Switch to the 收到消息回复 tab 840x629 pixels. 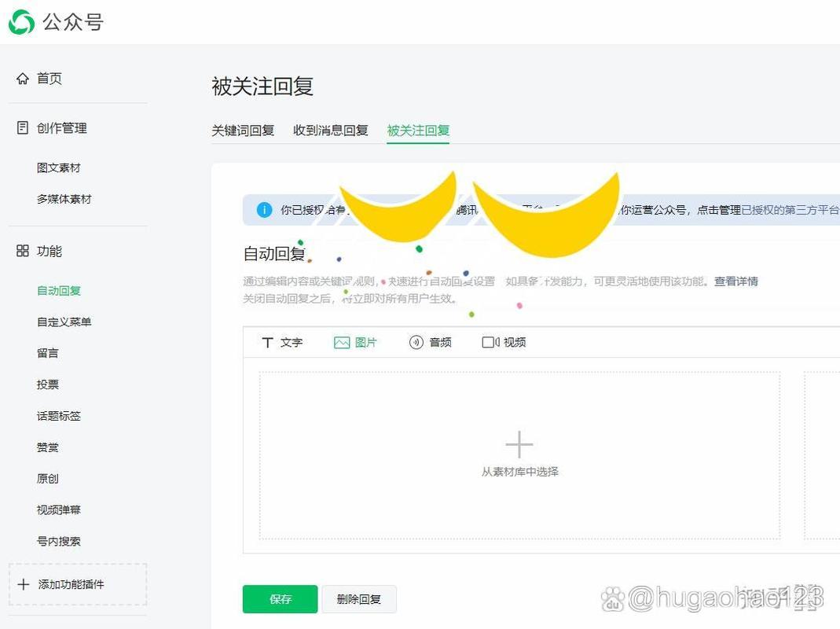330,131
